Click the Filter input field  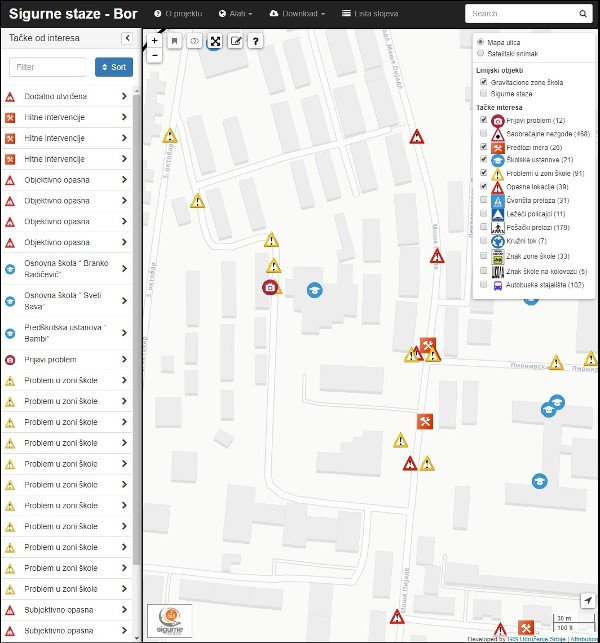(x=48, y=67)
